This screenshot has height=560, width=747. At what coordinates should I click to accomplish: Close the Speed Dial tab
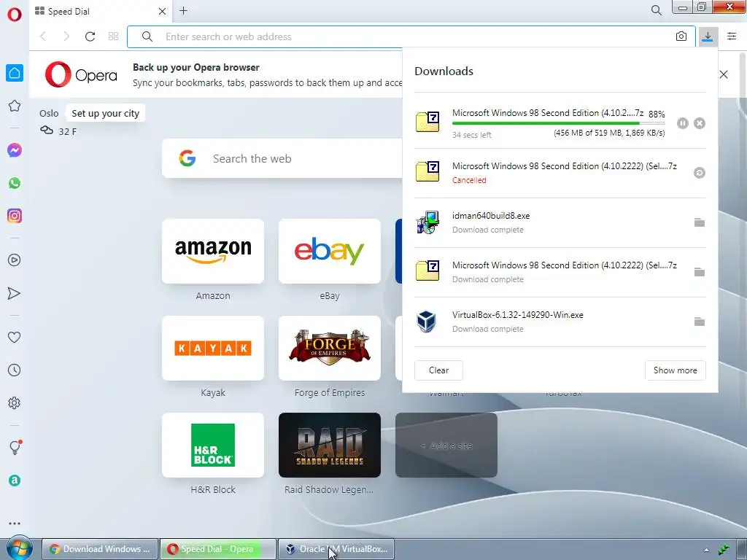coord(162,11)
